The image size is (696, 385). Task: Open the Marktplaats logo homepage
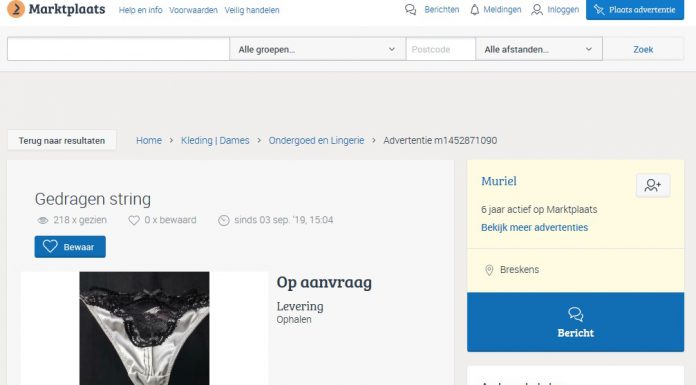[x=56, y=9]
